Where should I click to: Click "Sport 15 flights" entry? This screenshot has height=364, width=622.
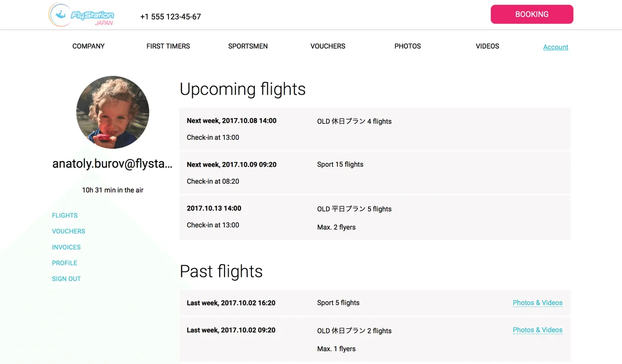click(340, 165)
